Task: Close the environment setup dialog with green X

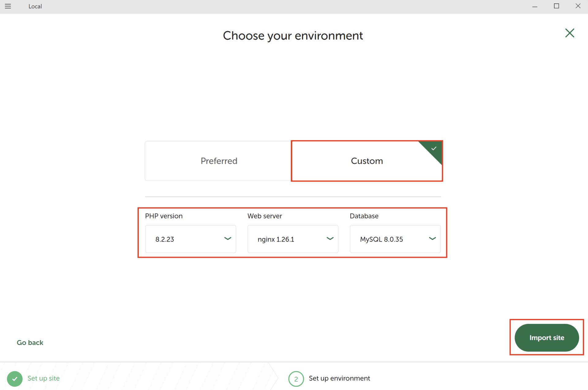Action: pos(569,33)
